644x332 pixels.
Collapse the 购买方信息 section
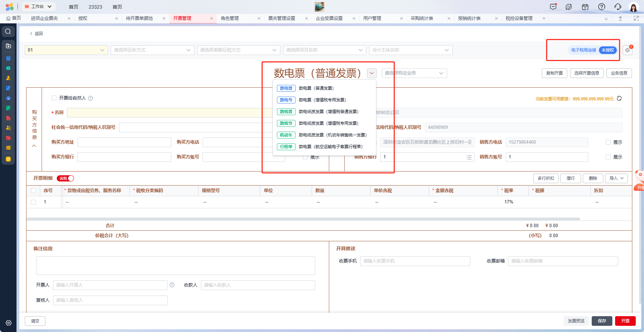[x=34, y=146]
